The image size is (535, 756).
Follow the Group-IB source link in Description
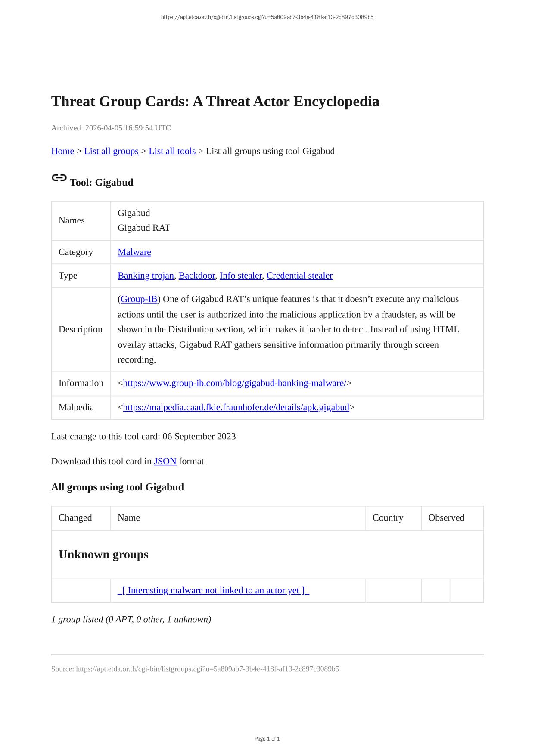coord(139,299)
